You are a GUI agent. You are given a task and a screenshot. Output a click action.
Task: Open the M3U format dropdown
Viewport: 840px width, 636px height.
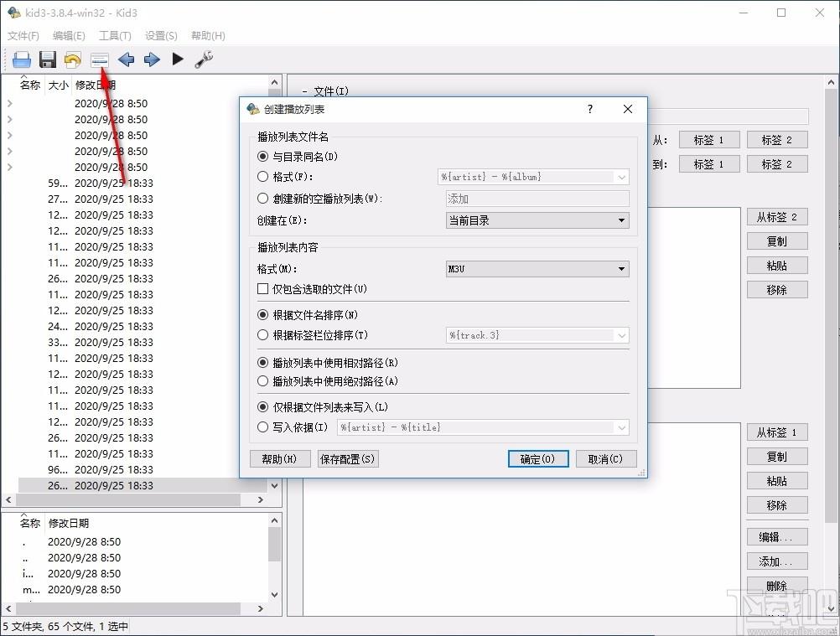(x=537, y=269)
